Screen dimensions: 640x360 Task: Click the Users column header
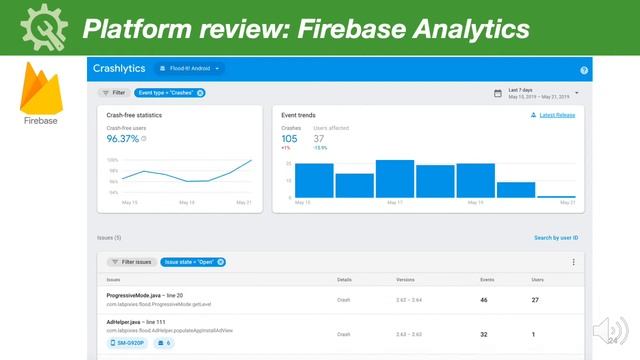[x=538, y=280]
